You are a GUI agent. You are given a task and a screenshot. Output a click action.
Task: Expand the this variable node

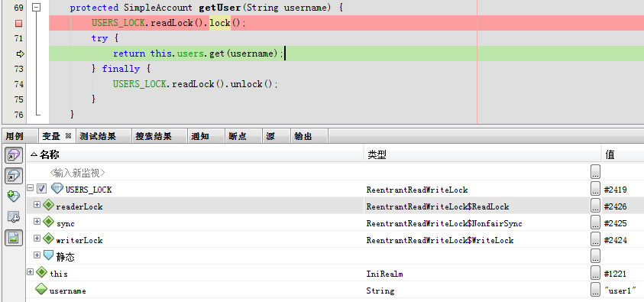coord(30,271)
